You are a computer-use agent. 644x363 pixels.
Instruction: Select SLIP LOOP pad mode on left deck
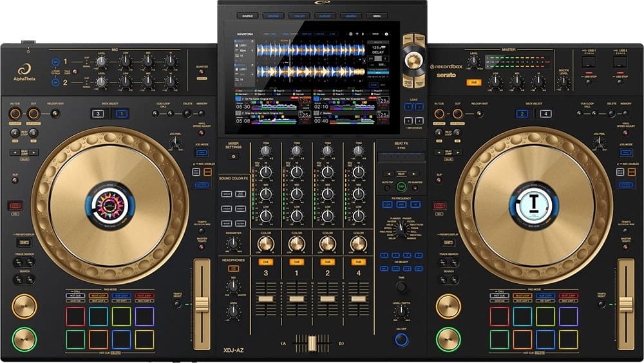coord(122,295)
